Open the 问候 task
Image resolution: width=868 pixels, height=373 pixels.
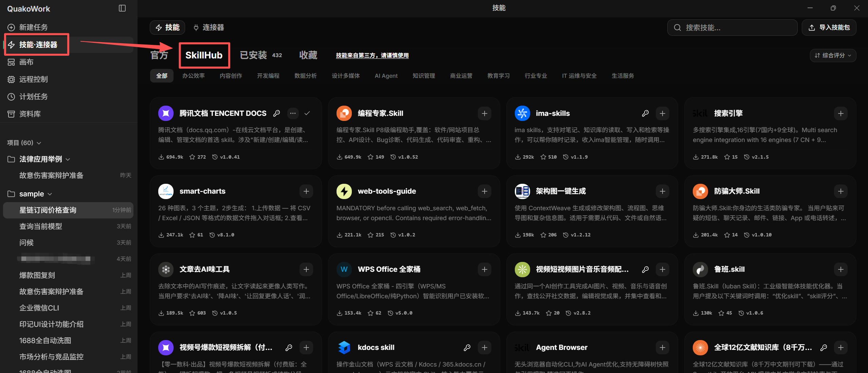coord(68,243)
